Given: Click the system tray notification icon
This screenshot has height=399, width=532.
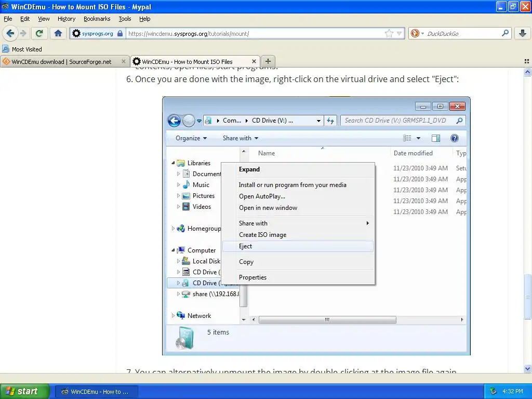Looking at the screenshot, I should tap(494, 392).
